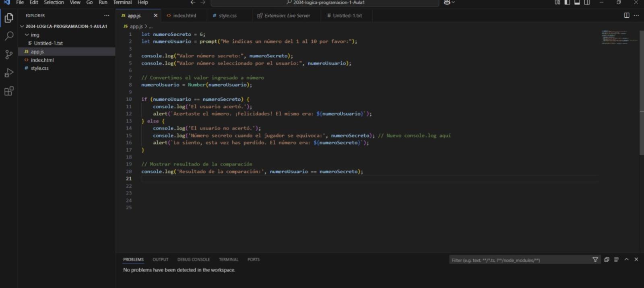Open the Go menu
The width and height of the screenshot is (644, 288).
pyautogui.click(x=89, y=2)
